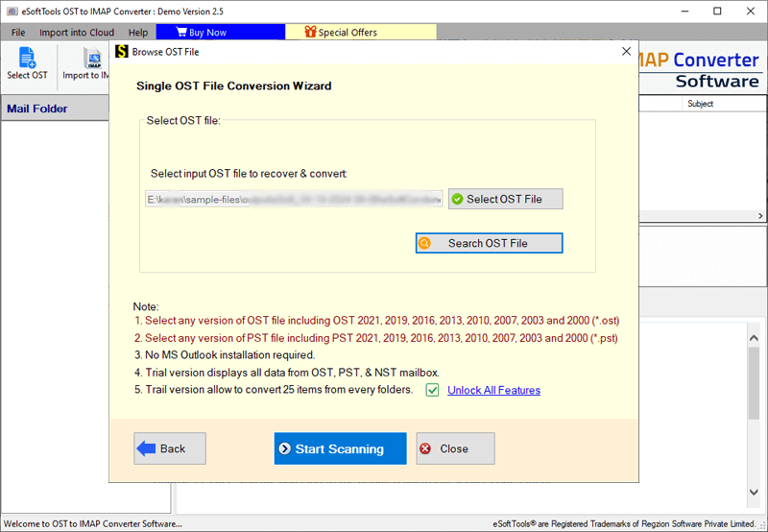Click the shopping cart Buy Now icon
This screenshot has height=532, width=768.
[181, 33]
